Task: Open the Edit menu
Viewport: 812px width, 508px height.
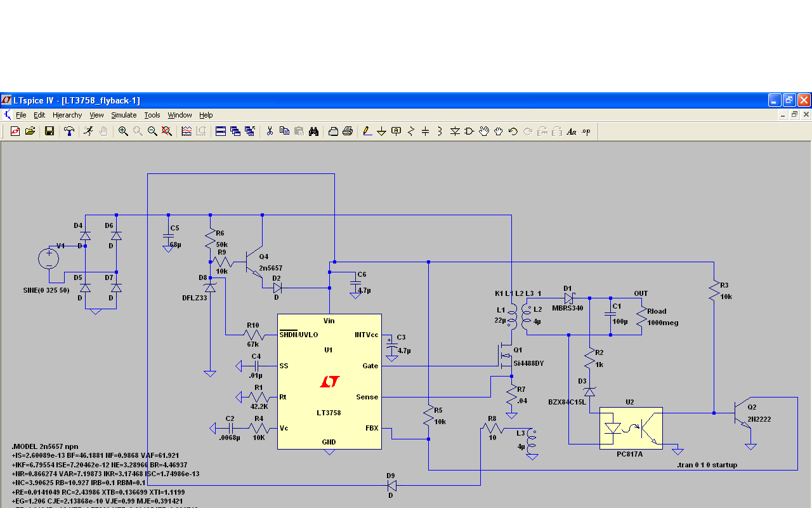Action: 39,115
